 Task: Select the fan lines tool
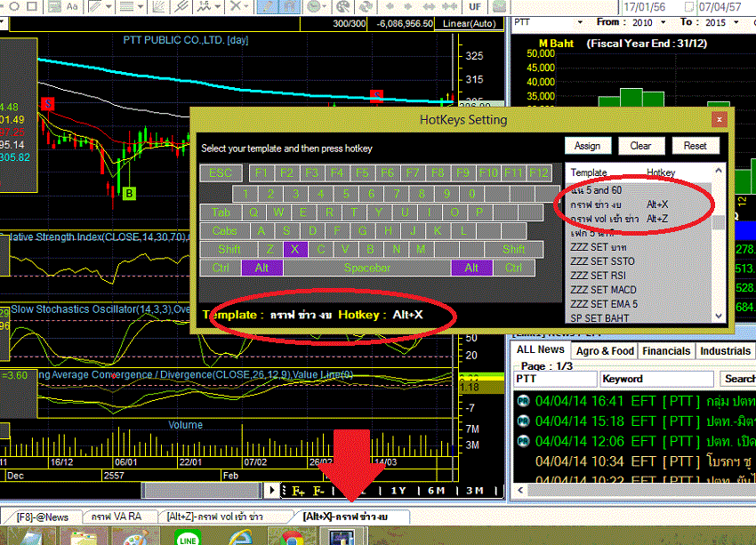158,6
